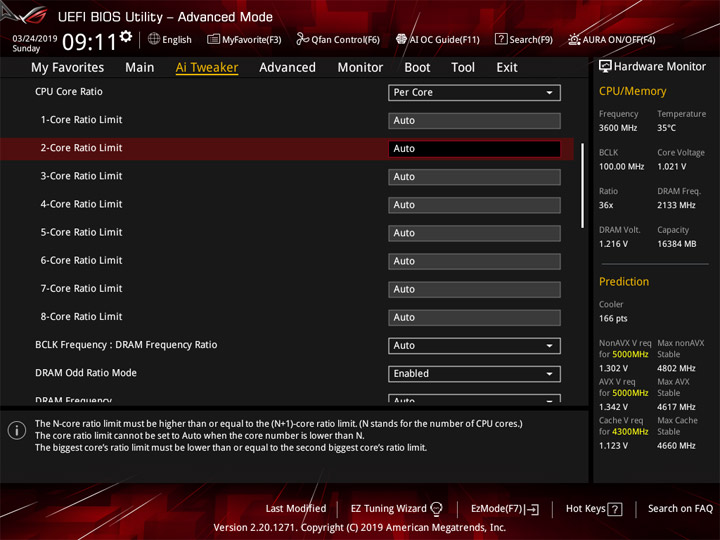Click the Hardware Monitor screen icon
Image resolution: width=720 pixels, height=540 pixels.
[x=605, y=66]
